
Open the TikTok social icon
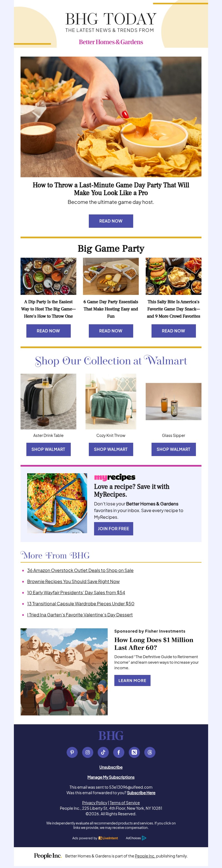click(103, 752)
